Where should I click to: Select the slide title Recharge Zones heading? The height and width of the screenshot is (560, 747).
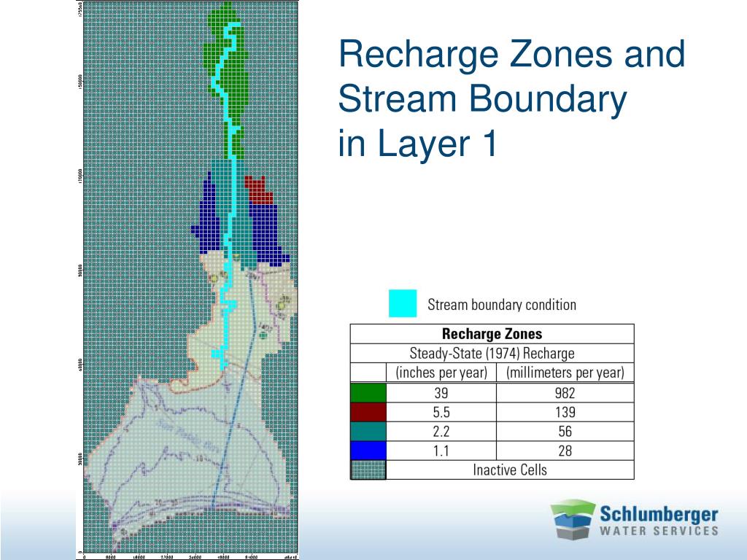(x=511, y=98)
